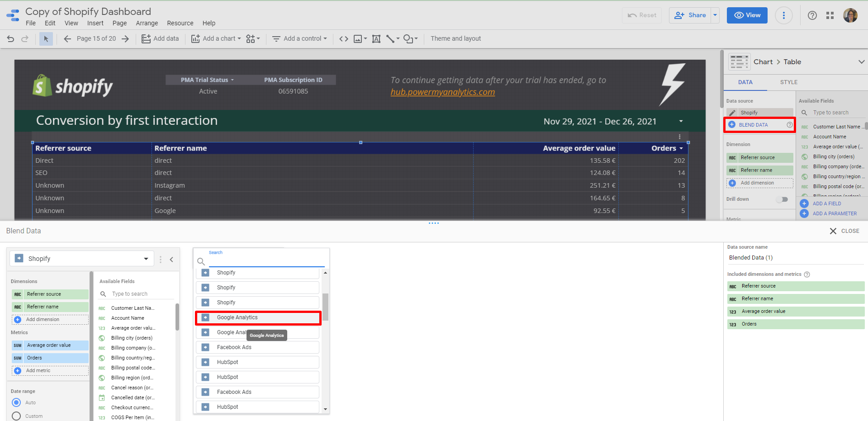
Task: Open the three-dot more options menu near View
Action: 783,15
